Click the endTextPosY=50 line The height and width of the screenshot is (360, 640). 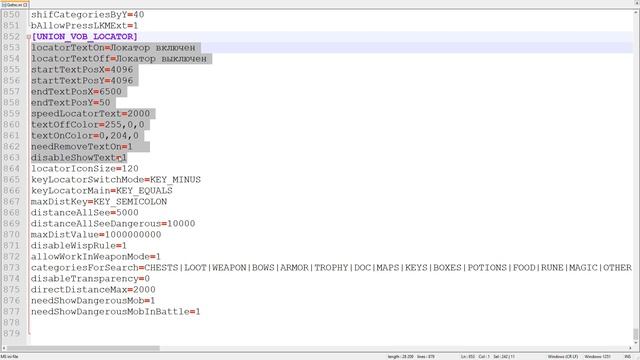coord(71,103)
